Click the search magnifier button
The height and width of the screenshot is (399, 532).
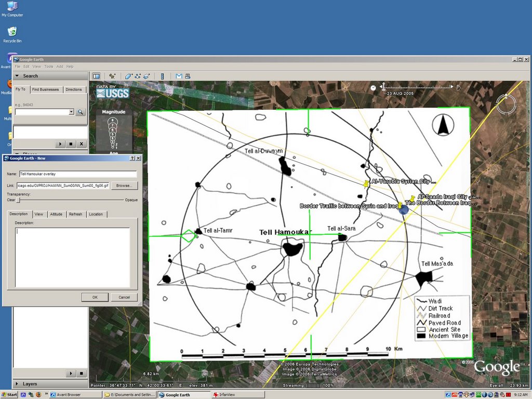(x=81, y=112)
